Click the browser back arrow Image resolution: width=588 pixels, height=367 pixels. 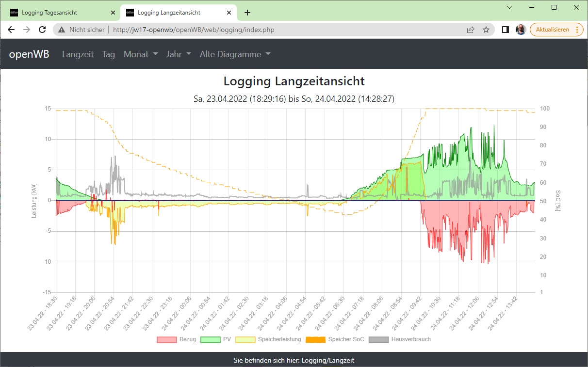11,30
